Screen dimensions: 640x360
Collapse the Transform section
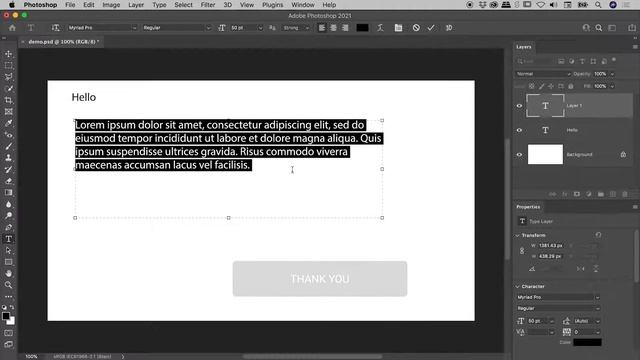pos(518,236)
